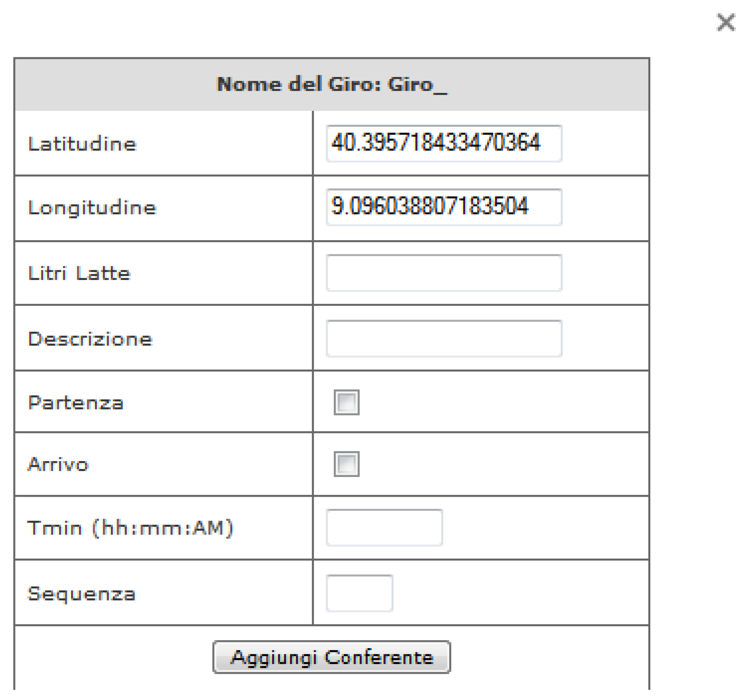Click the Latitudine label text

82,144
